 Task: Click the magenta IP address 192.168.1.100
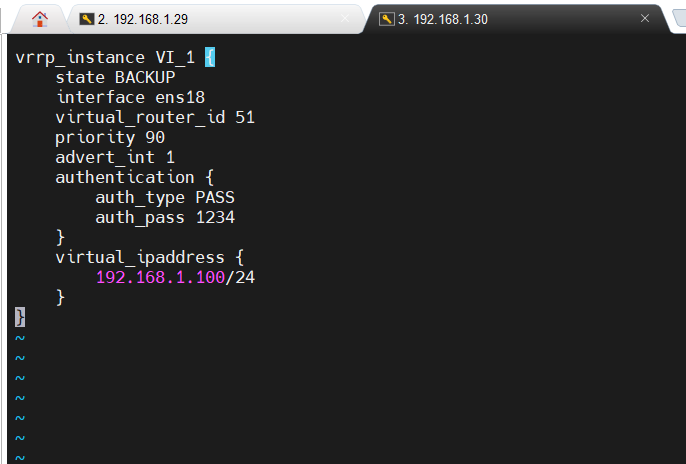160,277
